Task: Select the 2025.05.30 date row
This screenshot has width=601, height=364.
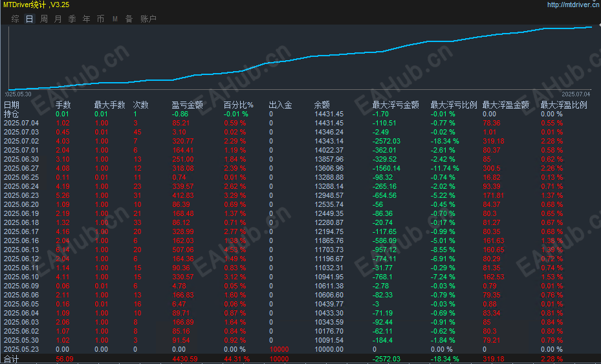Action: point(21,340)
